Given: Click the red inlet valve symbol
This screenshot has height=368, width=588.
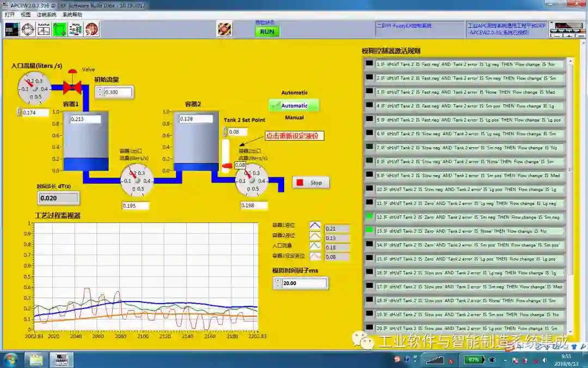Looking at the screenshot, I should pos(72,87).
